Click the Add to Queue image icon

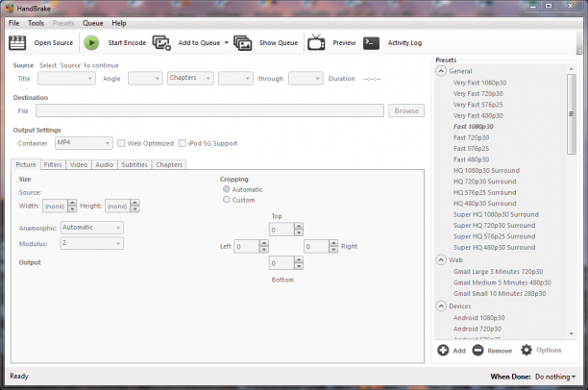tap(161, 43)
